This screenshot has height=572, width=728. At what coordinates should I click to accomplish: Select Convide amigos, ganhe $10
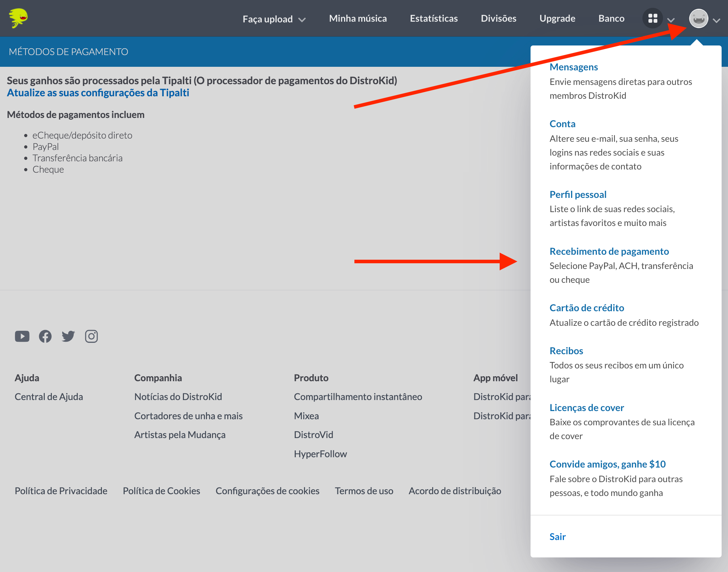pyautogui.click(x=607, y=464)
